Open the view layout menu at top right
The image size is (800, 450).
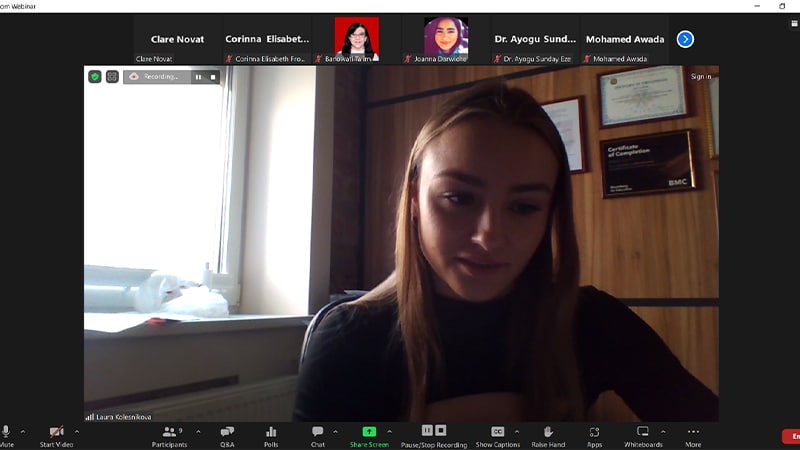click(794, 24)
